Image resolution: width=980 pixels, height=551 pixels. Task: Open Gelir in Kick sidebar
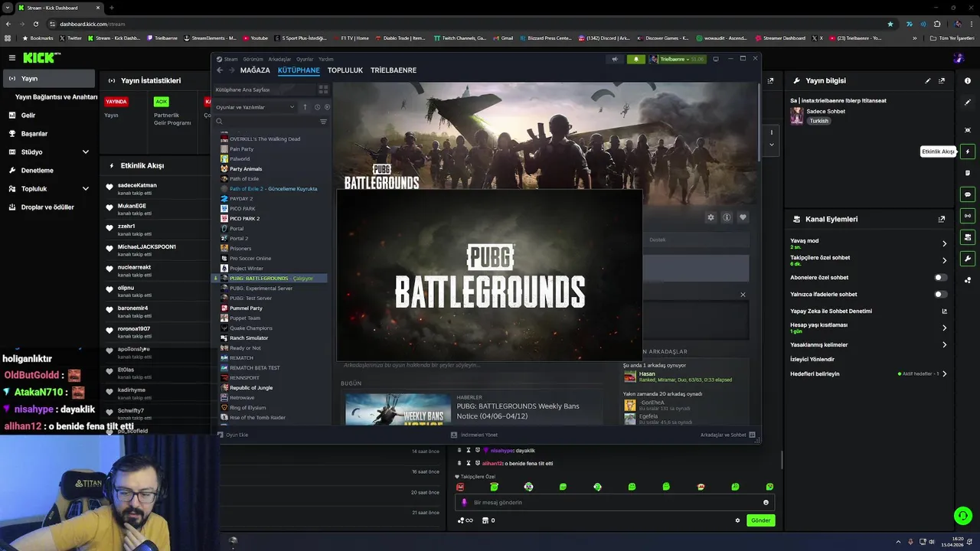pos(28,115)
